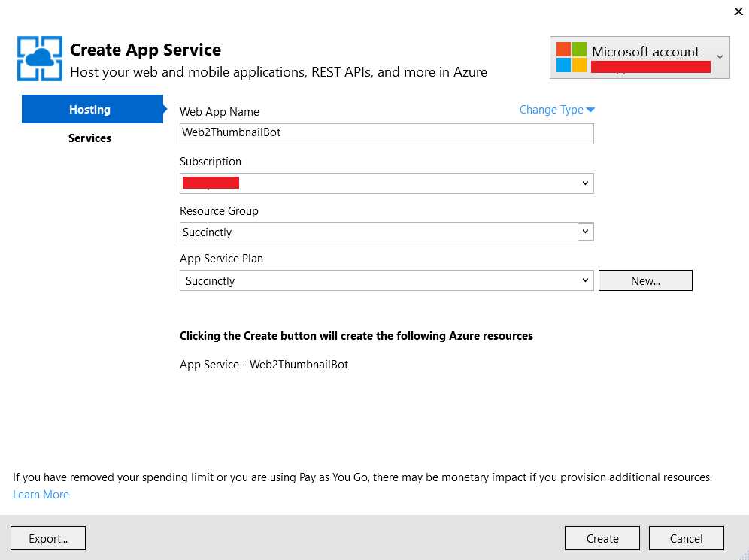Click the App Service Plan dropdown arrow icon

[x=585, y=280]
